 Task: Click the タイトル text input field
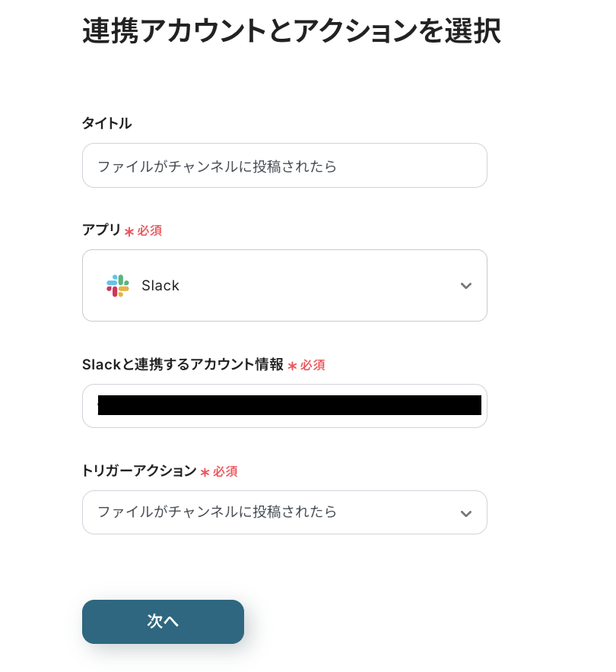pyautogui.click(x=284, y=166)
